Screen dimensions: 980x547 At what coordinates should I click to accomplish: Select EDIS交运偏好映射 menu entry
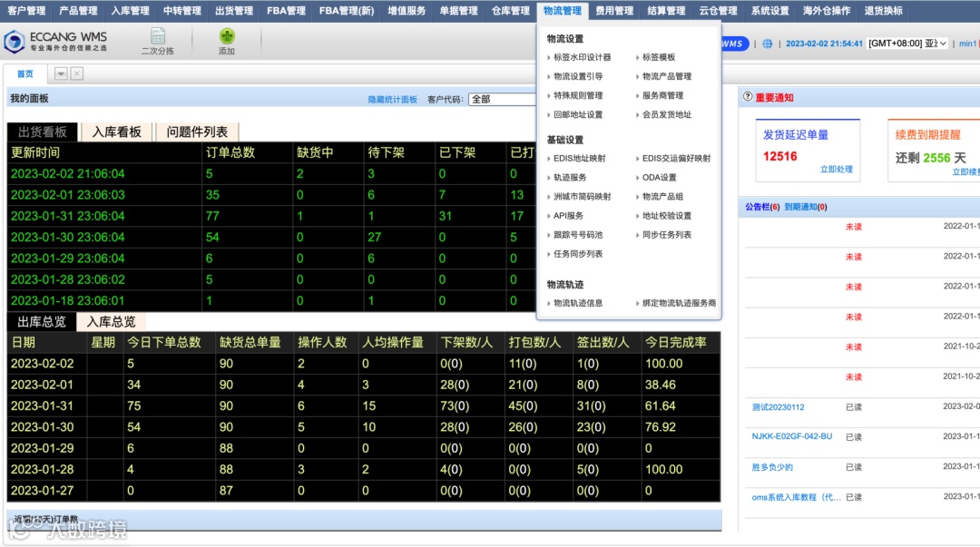tap(676, 158)
